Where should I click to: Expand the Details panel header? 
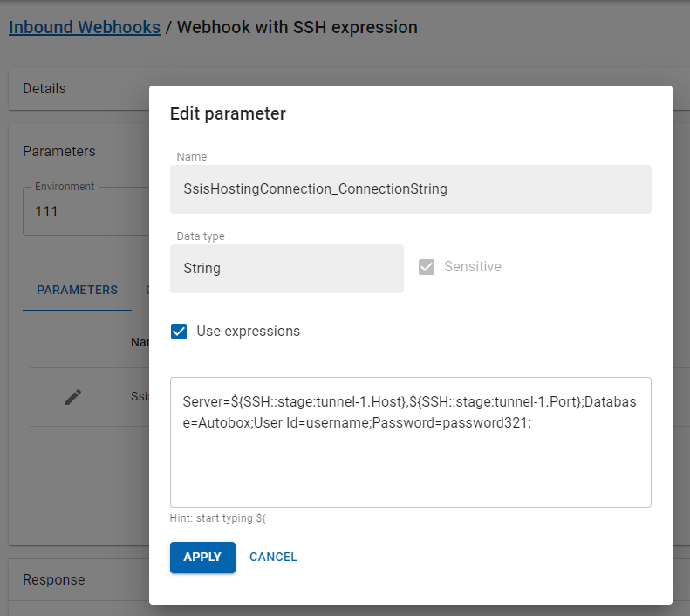pos(79,88)
